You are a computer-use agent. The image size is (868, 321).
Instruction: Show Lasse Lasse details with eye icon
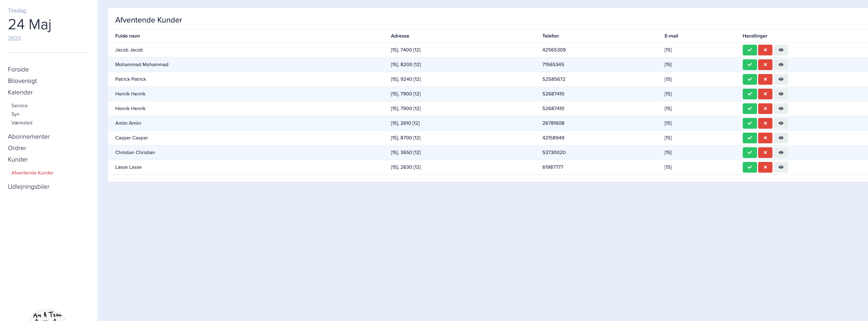point(781,167)
